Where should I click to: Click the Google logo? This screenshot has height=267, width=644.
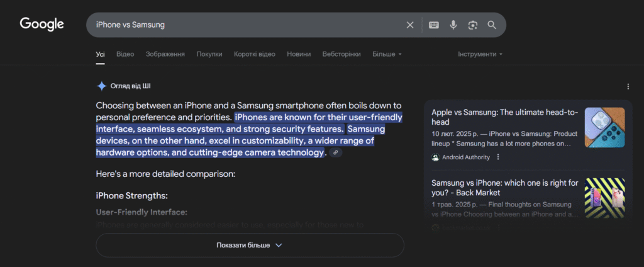(x=42, y=25)
